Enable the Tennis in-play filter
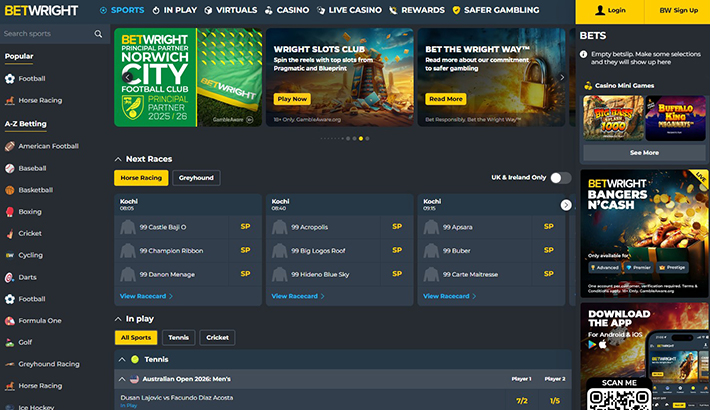This screenshot has height=410, width=710. click(179, 338)
